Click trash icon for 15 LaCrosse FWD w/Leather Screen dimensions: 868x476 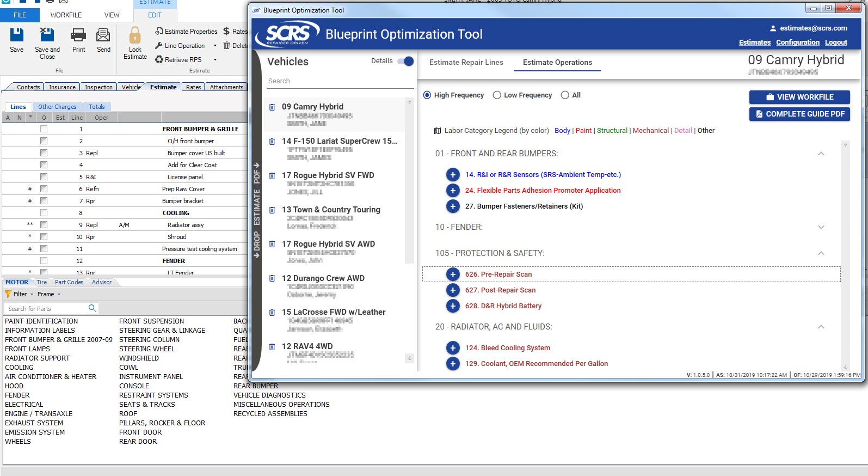pos(272,313)
